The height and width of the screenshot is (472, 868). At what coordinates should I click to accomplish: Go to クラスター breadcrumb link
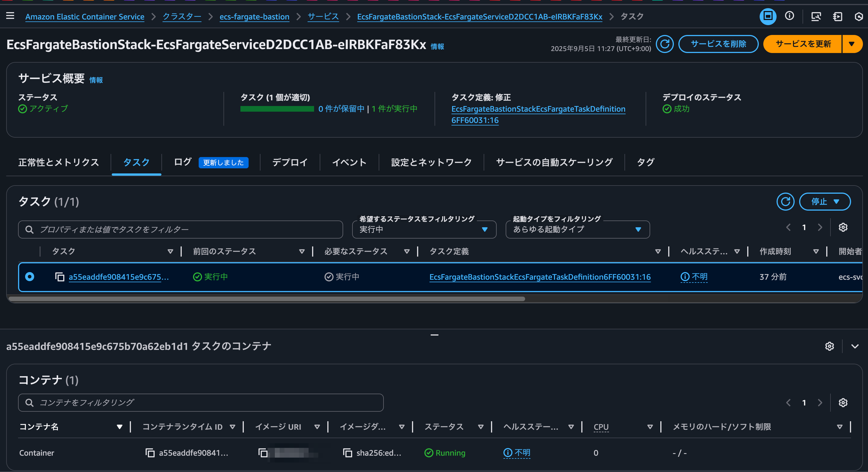coord(182,17)
